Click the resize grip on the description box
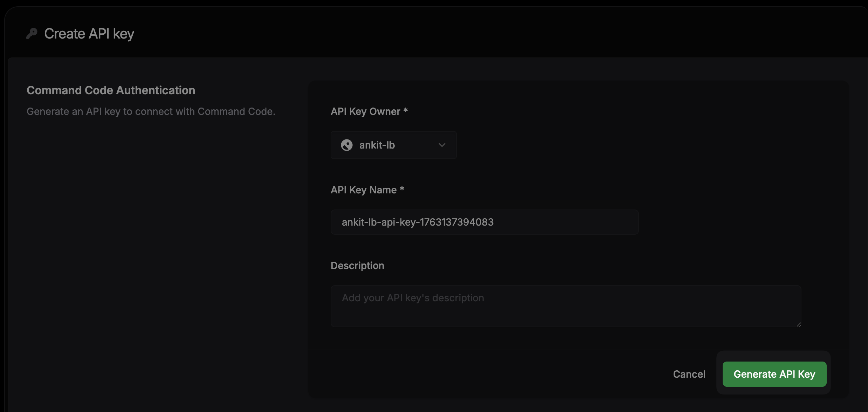This screenshot has width=868, height=412. point(799,325)
